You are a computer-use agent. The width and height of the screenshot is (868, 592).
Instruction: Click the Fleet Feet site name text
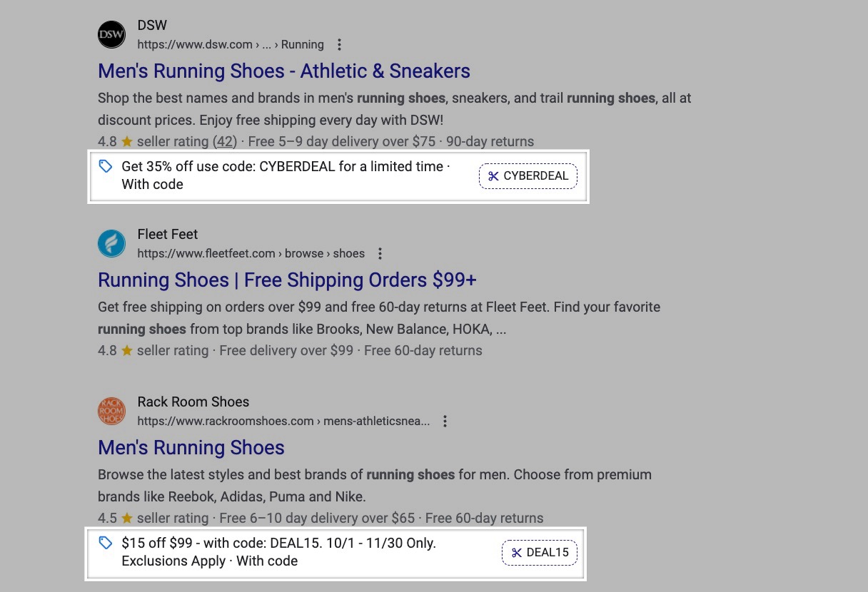pyautogui.click(x=168, y=235)
